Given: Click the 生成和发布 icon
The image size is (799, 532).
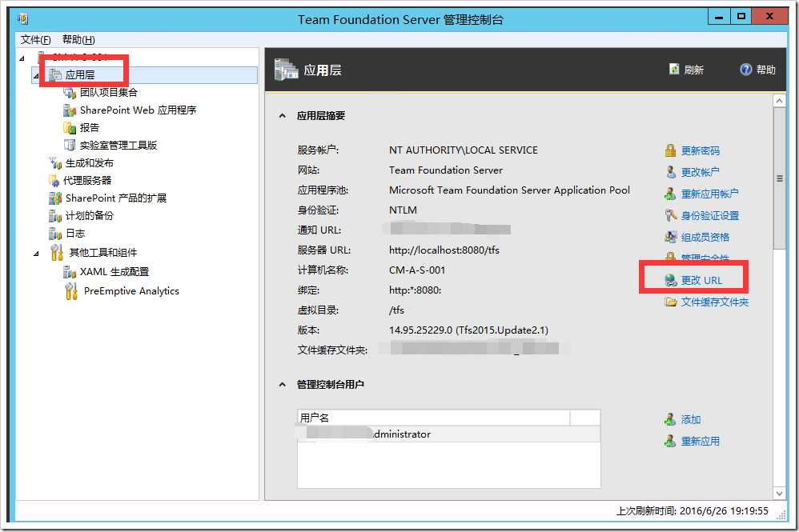Looking at the screenshot, I should (x=55, y=163).
